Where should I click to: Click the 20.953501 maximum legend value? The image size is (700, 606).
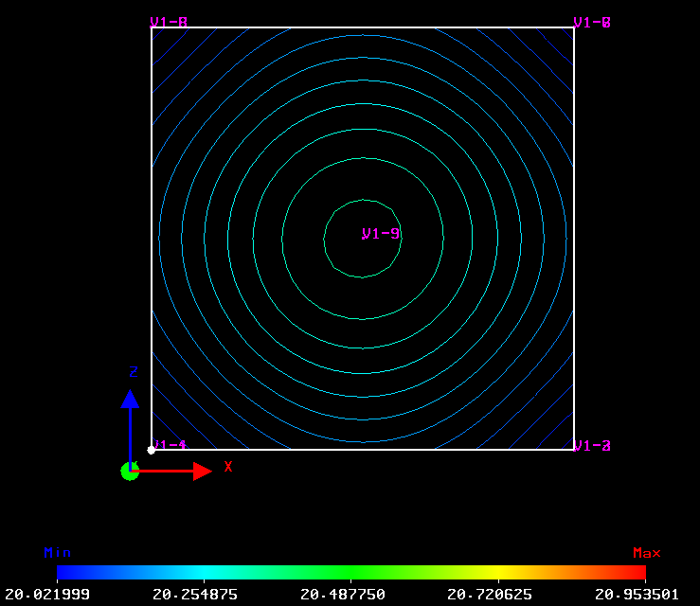637,595
